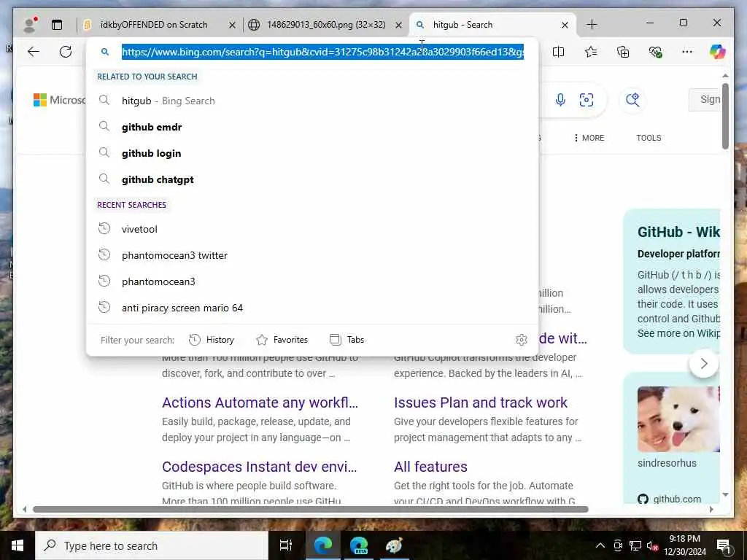Screen dimensions: 747x560
Task: Click the next arrow on the side card
Action: (704, 364)
